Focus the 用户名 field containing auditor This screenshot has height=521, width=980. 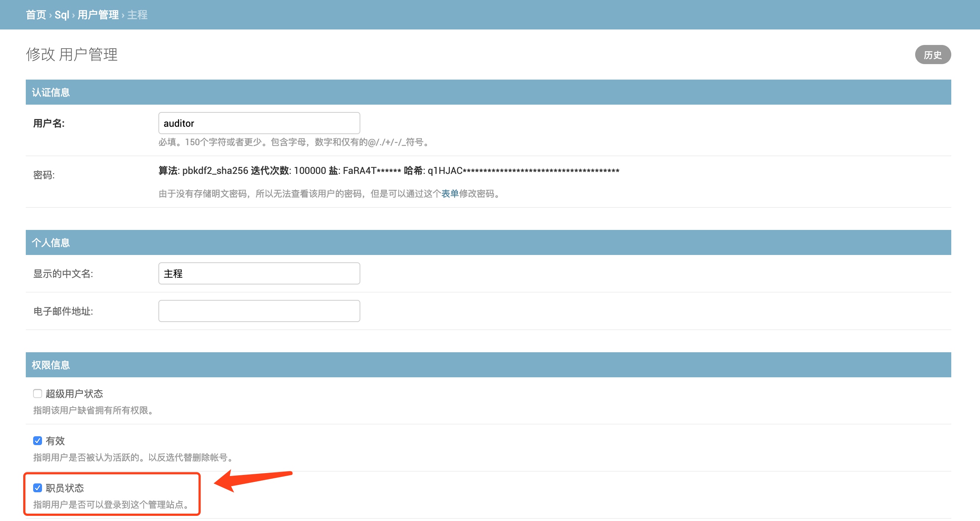259,123
